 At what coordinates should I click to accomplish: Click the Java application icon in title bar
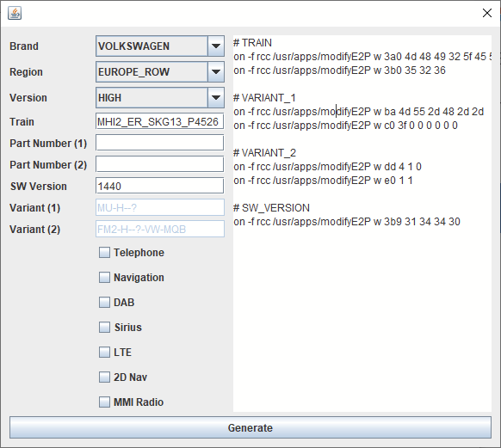click(15, 13)
